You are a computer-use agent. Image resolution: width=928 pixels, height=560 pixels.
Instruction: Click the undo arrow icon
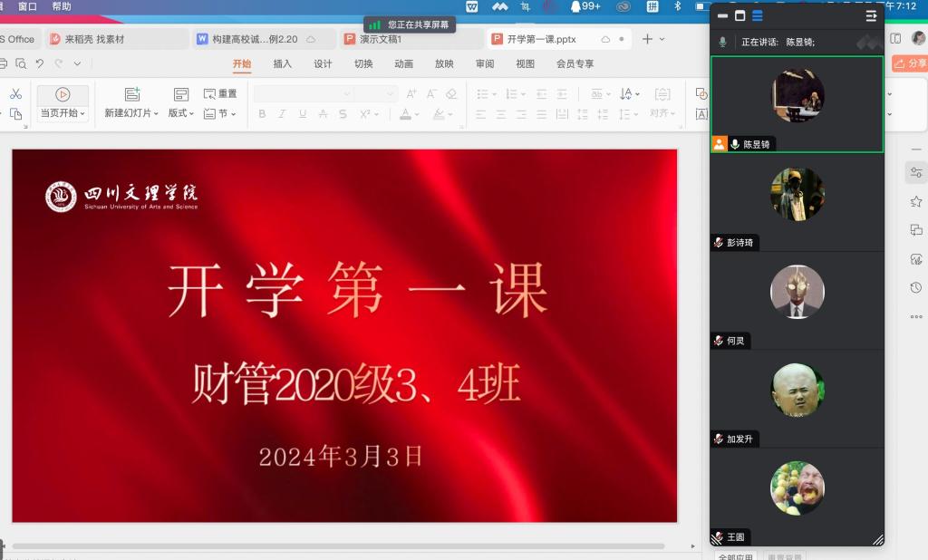pyautogui.click(x=39, y=63)
